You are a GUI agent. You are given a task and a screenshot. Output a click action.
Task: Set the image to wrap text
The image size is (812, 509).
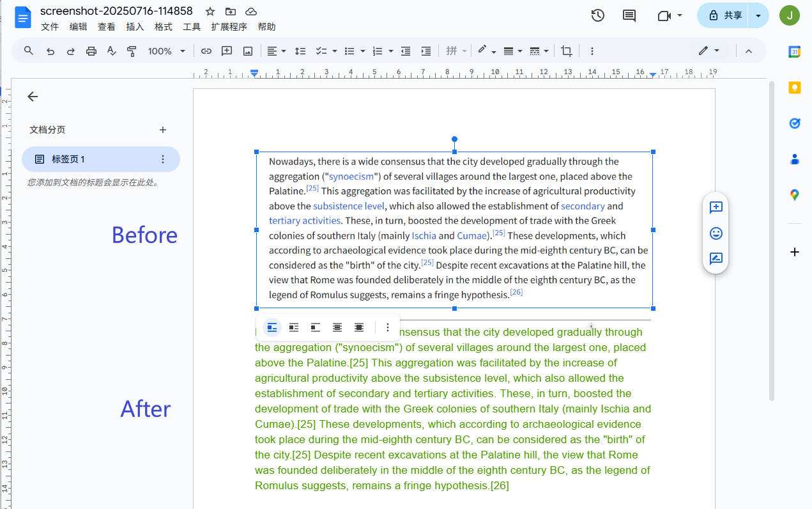click(294, 327)
